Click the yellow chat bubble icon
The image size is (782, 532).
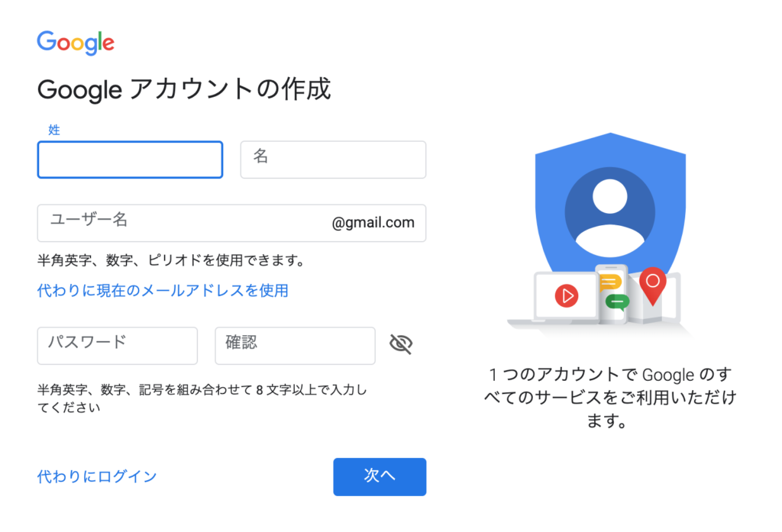point(609,282)
